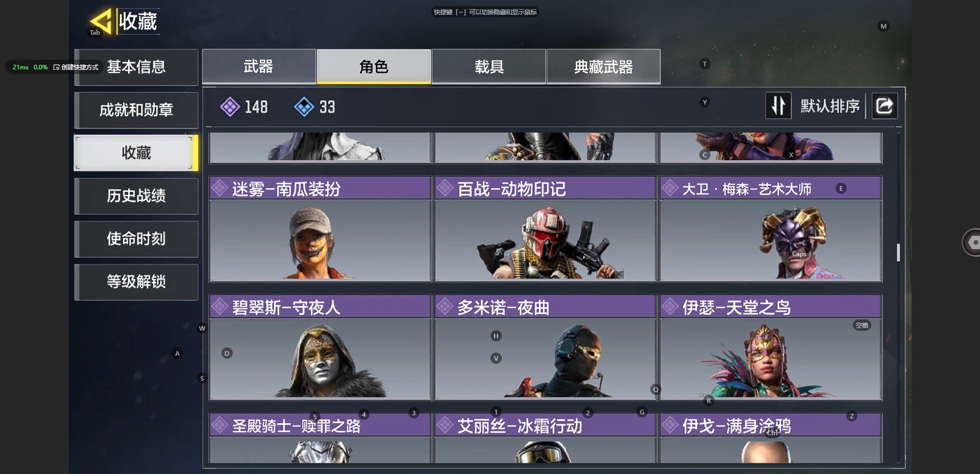Click the M key overlay icon

[x=884, y=27]
